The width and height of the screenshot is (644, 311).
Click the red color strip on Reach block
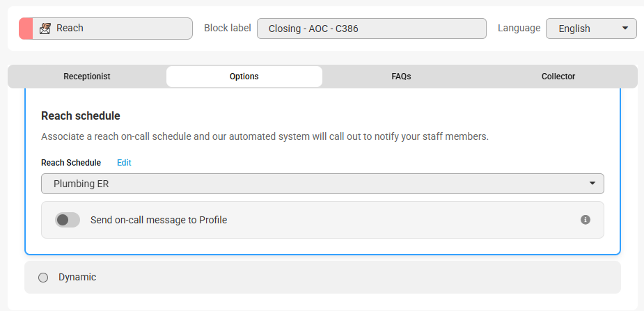[26, 29]
